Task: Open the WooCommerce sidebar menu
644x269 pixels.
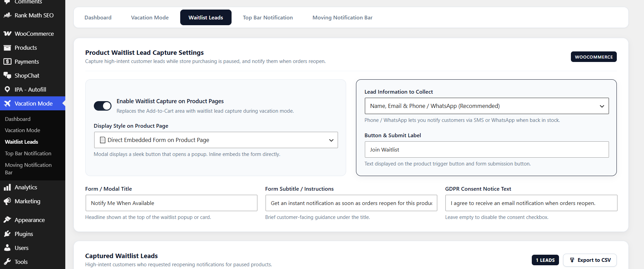Action: tap(33, 34)
